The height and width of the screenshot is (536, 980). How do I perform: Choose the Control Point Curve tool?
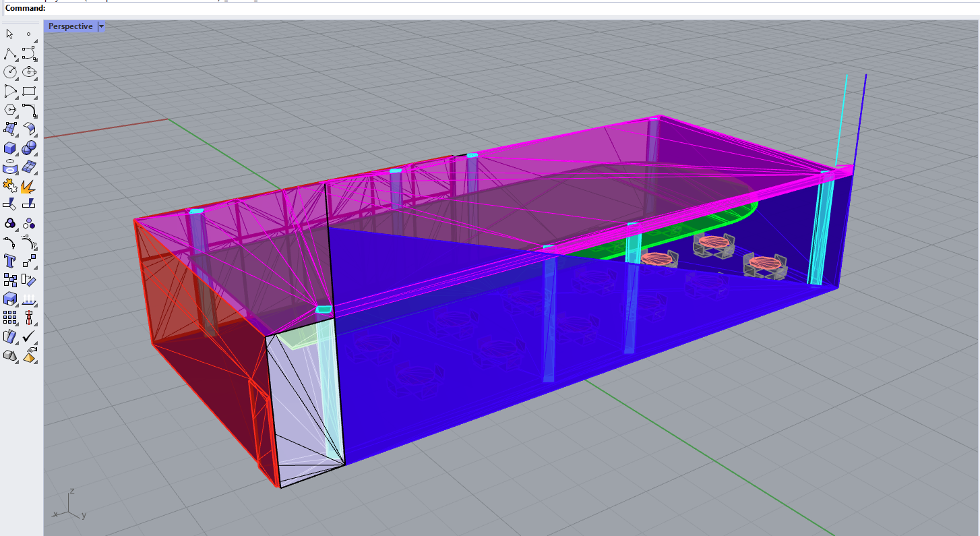click(29, 53)
